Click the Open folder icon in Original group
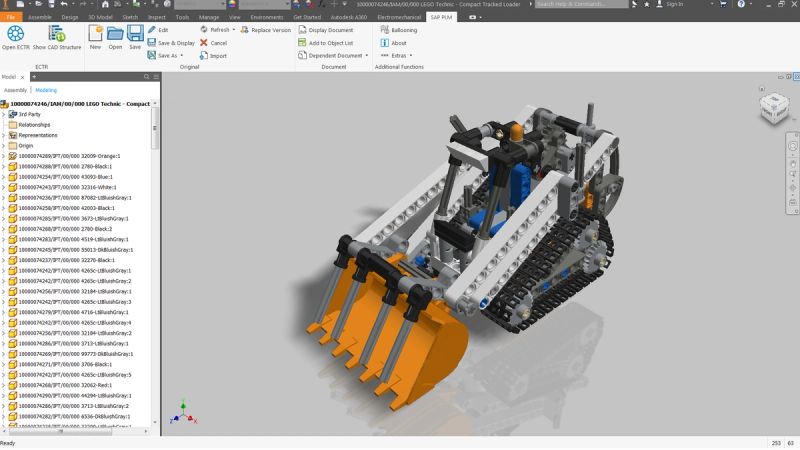This screenshot has width=800, height=450. click(115, 38)
